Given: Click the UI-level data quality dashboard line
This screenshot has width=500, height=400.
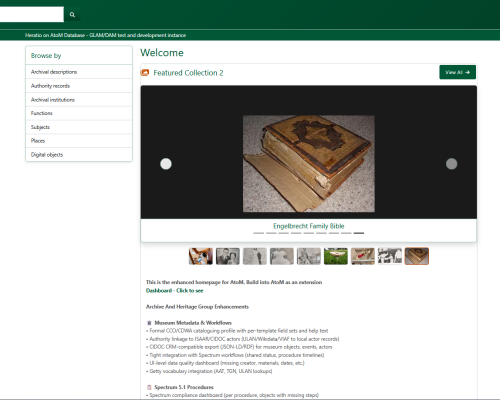Looking at the screenshot, I should [225, 363].
